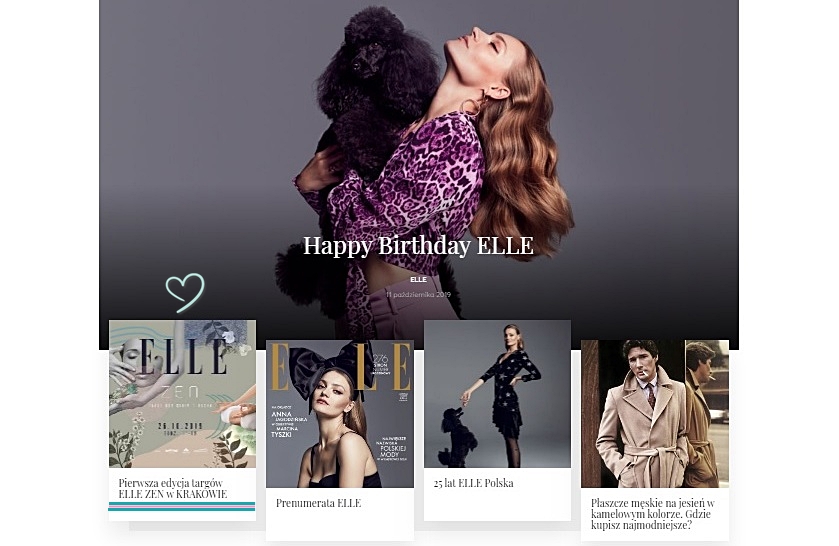Click Anna Jagodzińska text on magazine cover
This screenshot has height=546, width=839.
coord(289,417)
